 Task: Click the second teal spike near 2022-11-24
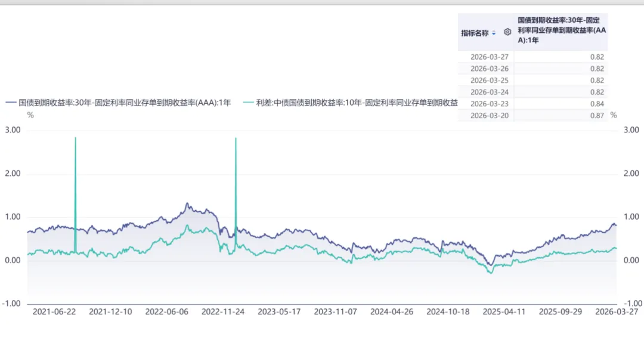(236, 193)
